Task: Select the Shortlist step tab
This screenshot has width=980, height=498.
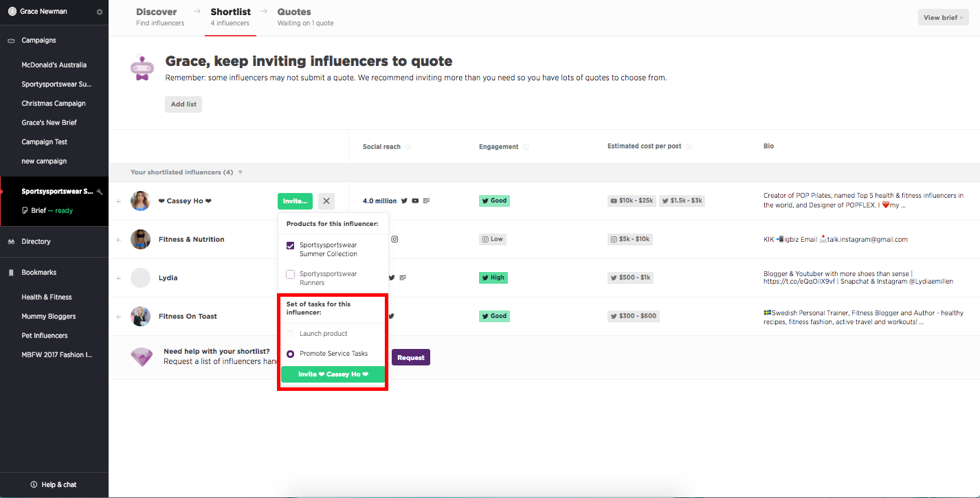Action: point(231,17)
